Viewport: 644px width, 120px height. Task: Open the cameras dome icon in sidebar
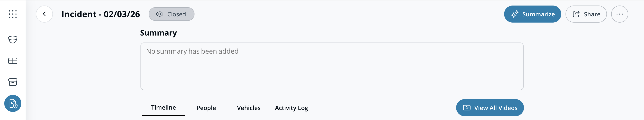[x=13, y=39]
